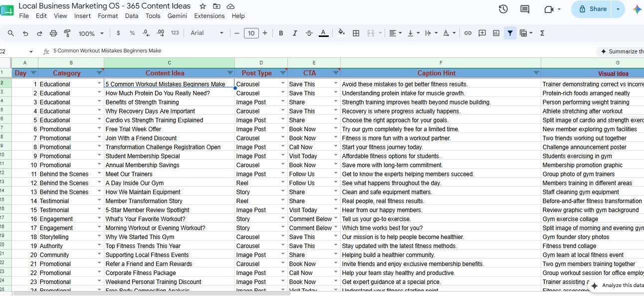Toggle the filter on or off
Screen dimensions: 644x296
click(x=510, y=33)
